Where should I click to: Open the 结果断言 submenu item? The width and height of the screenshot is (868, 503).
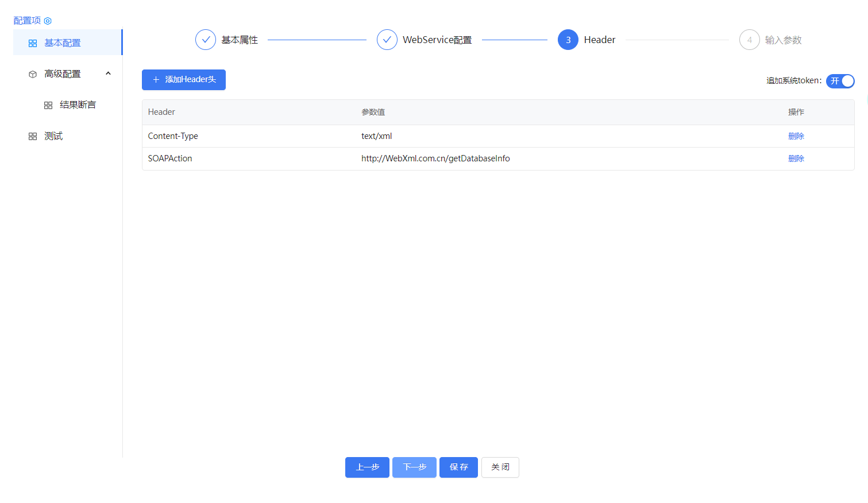68,105
